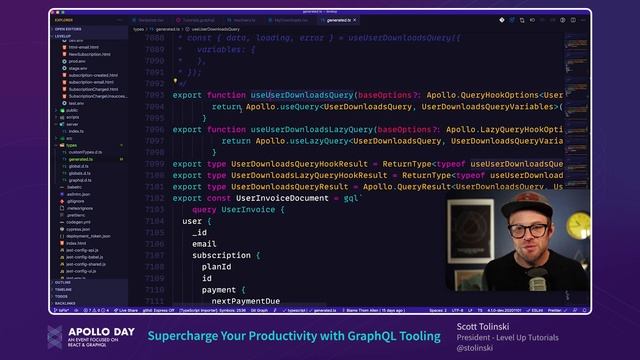Close the generated.ts tab
The height and width of the screenshot is (360, 640).
(x=355, y=20)
